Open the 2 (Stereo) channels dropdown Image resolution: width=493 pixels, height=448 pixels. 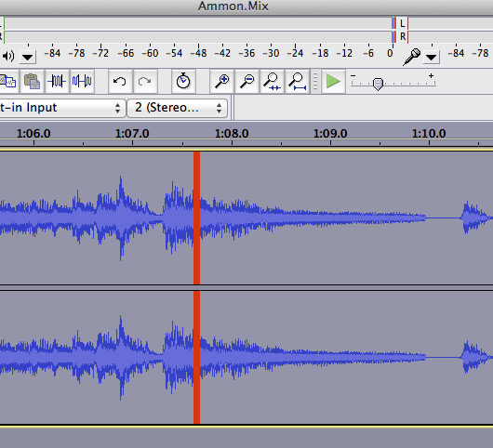click(178, 108)
